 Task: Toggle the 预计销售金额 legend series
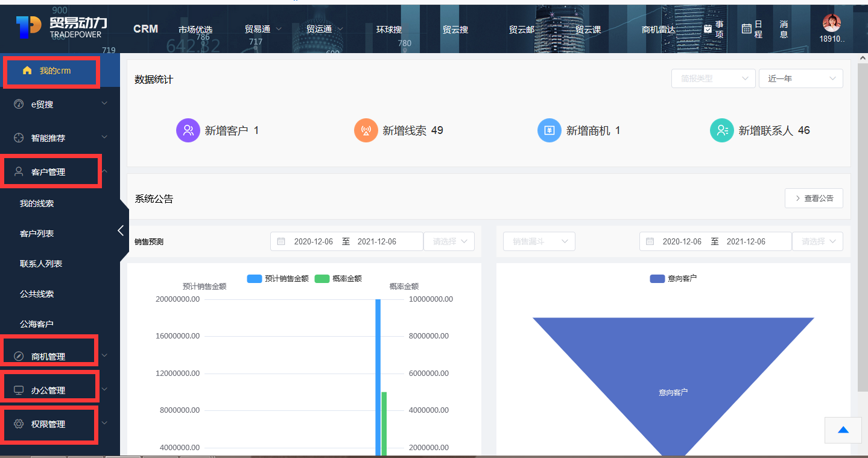(x=278, y=279)
